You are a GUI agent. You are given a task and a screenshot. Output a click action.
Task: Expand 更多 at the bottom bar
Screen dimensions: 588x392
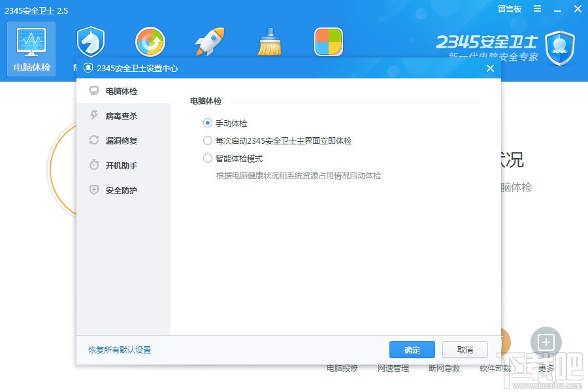tap(545, 368)
